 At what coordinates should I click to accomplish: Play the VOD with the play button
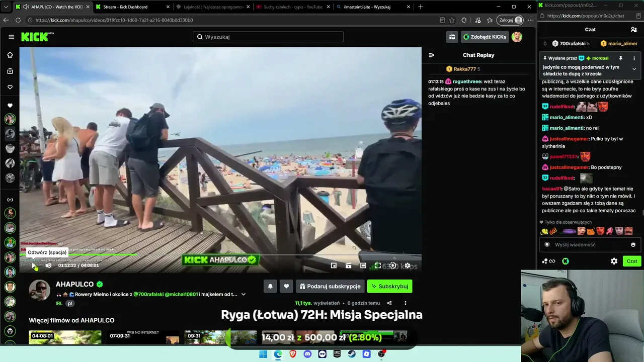coord(33,265)
